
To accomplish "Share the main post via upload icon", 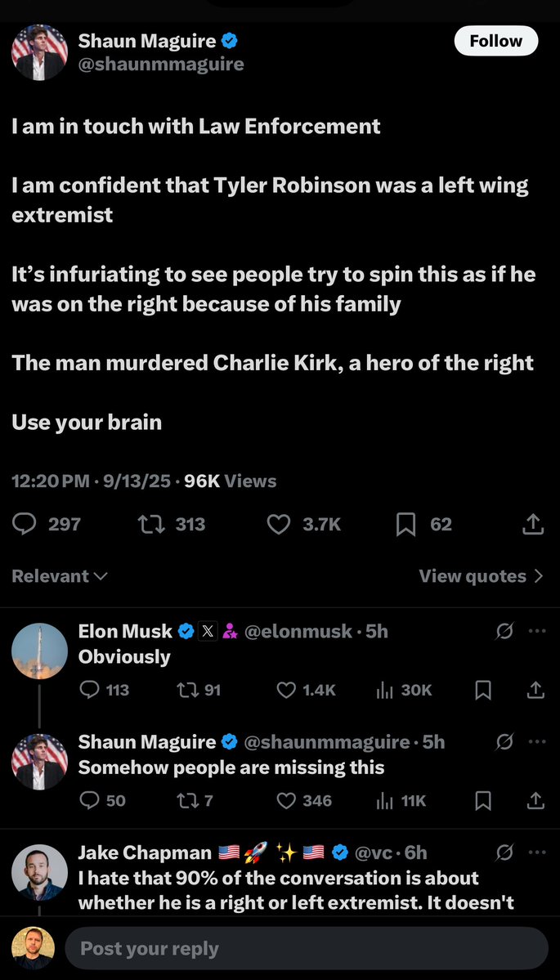I will click(533, 524).
